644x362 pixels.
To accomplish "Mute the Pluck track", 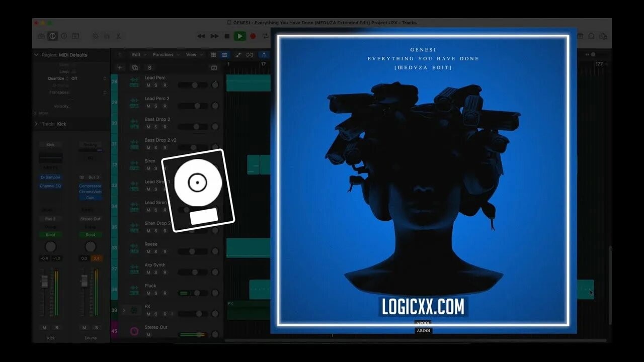I will [x=148, y=293].
